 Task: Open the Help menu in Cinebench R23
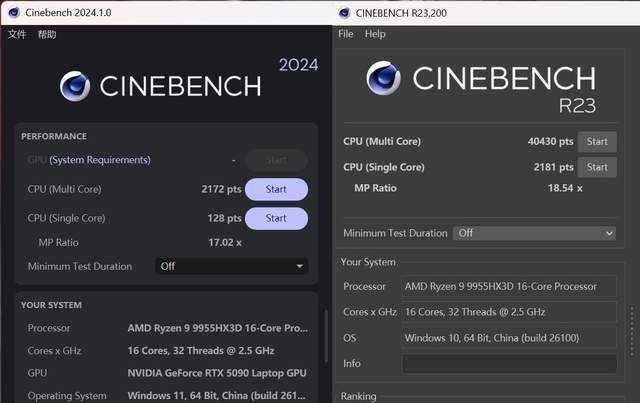coord(375,34)
